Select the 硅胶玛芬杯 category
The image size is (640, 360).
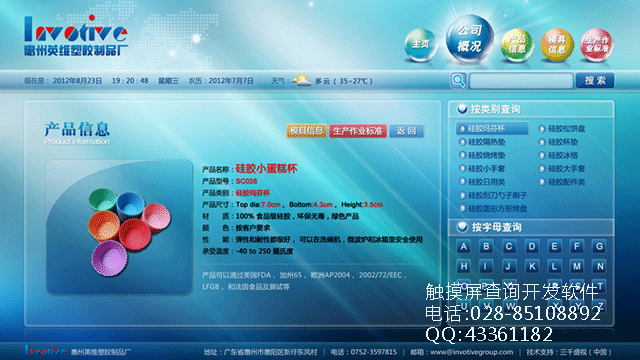(x=492, y=129)
